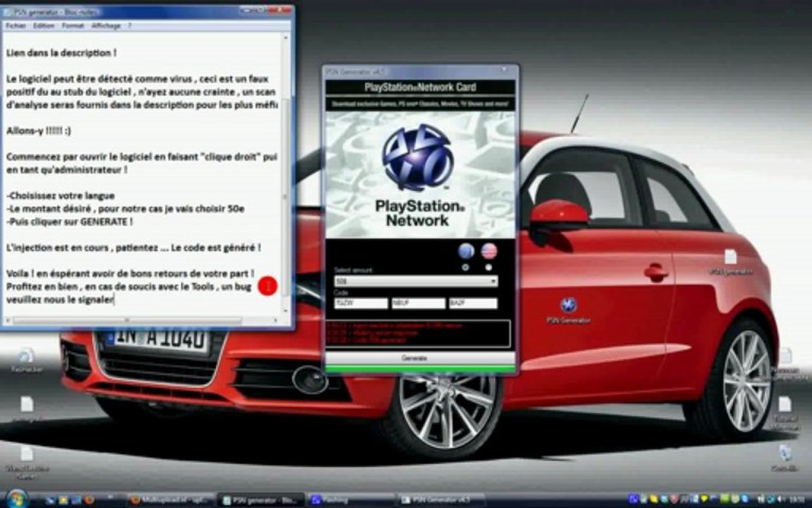Open the Format menu in Notepad

pyautogui.click(x=73, y=25)
